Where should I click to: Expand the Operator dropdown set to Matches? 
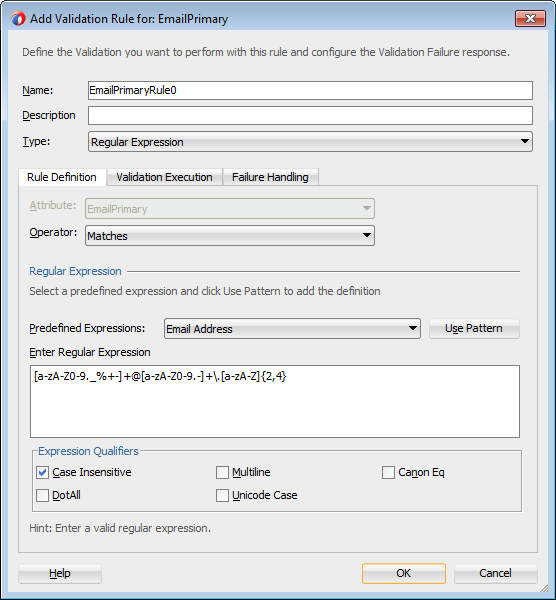click(230, 236)
